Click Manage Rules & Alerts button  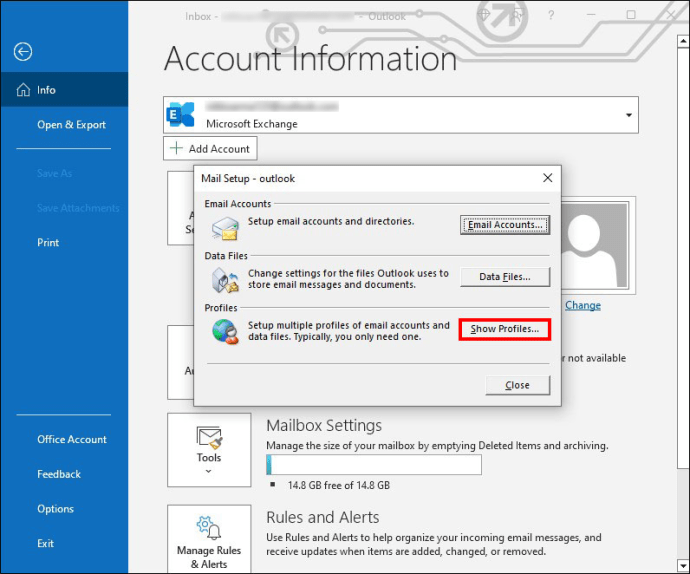pos(209,539)
